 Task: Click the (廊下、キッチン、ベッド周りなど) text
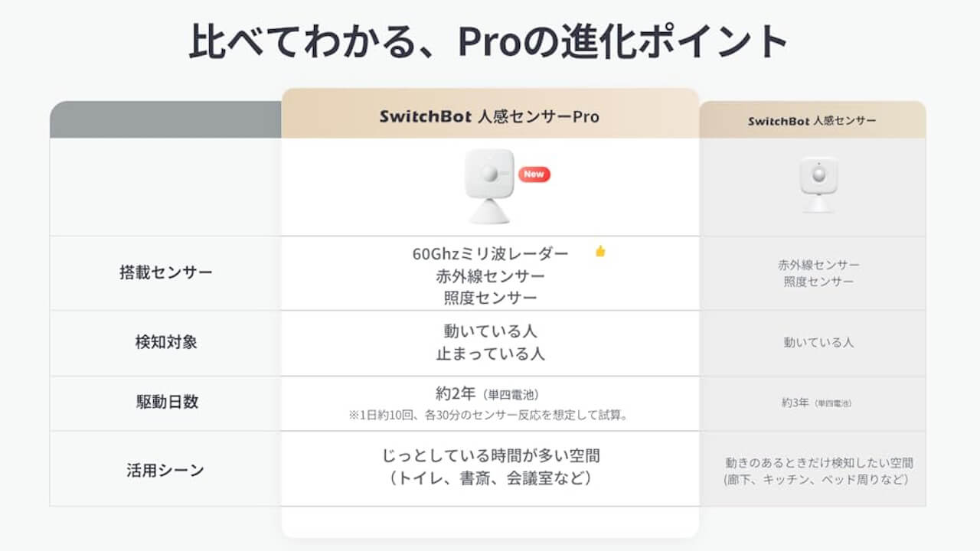pos(816,480)
